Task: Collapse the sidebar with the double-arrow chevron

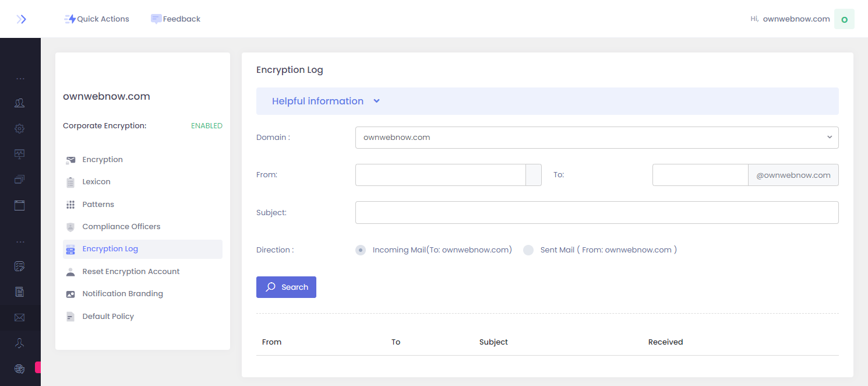Action: coord(22,19)
